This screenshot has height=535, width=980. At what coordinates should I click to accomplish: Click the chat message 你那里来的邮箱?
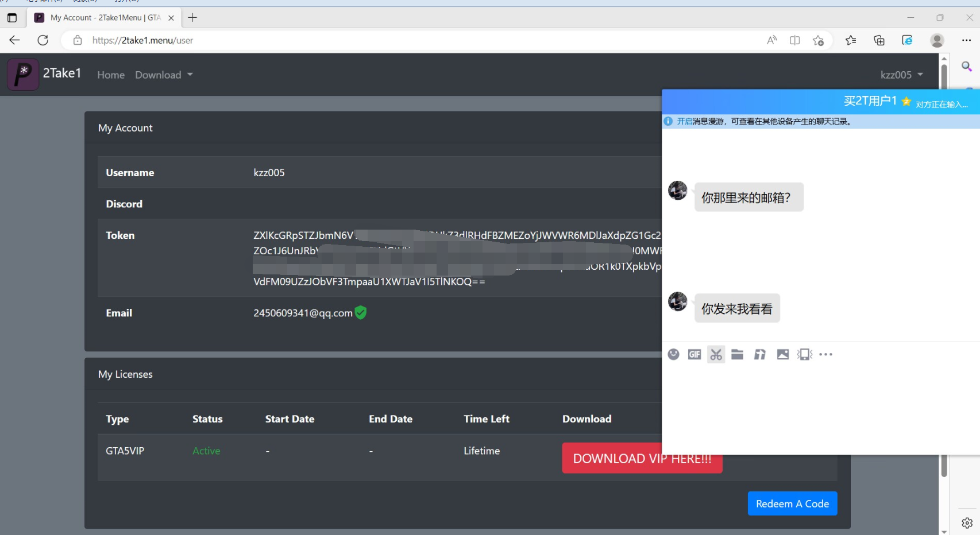click(748, 197)
